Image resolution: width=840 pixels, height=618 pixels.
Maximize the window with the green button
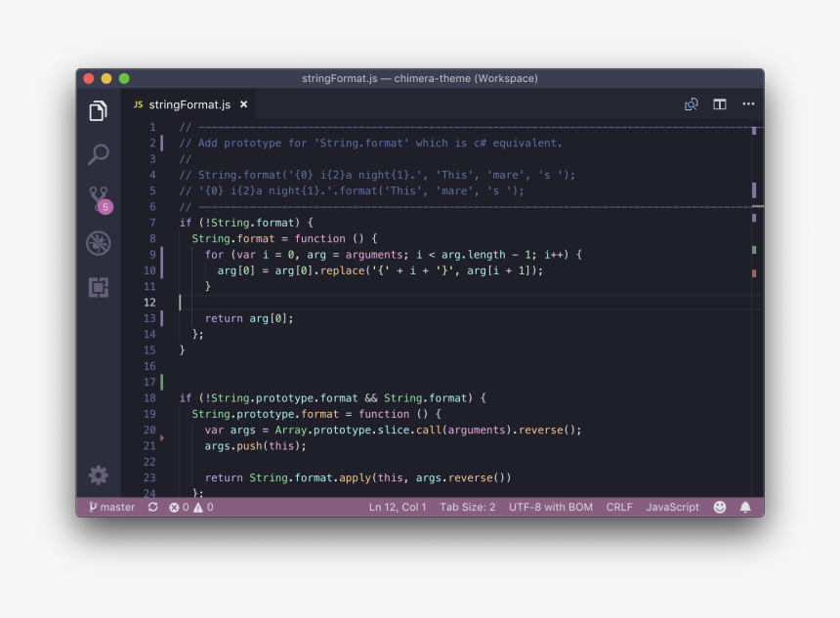tap(124, 79)
